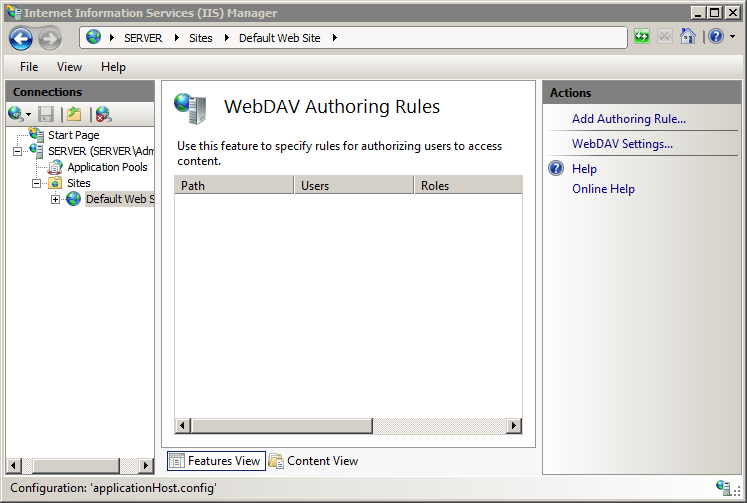Select the SERVER node in tree

point(101,151)
